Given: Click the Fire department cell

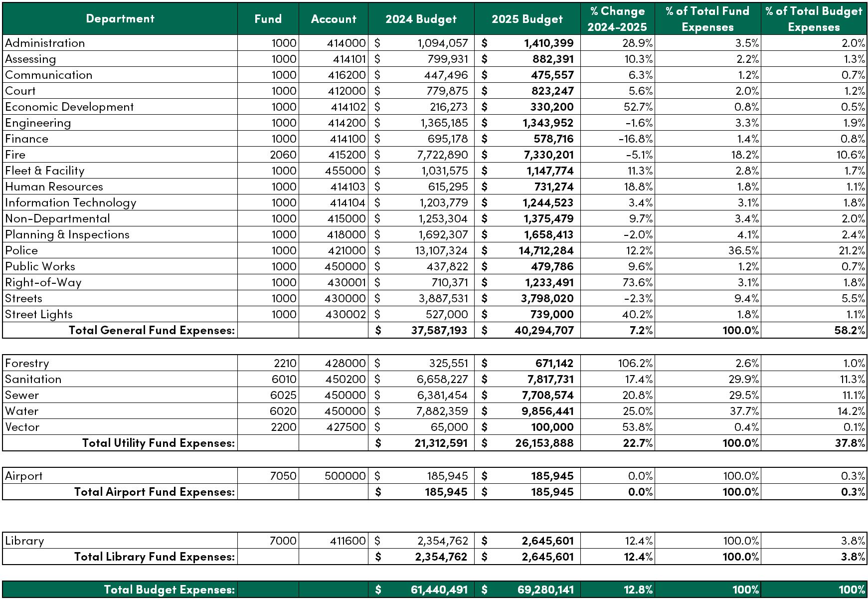Looking at the screenshot, I should coord(120,155).
